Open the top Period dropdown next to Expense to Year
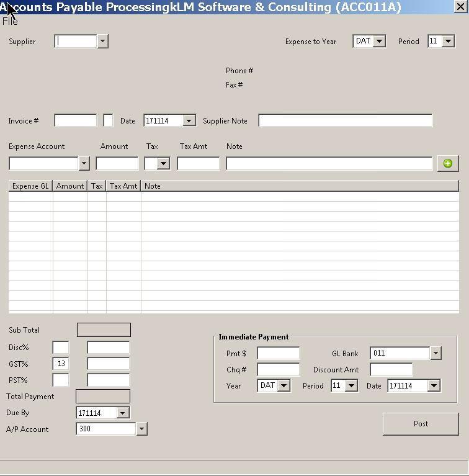 pyautogui.click(x=449, y=41)
